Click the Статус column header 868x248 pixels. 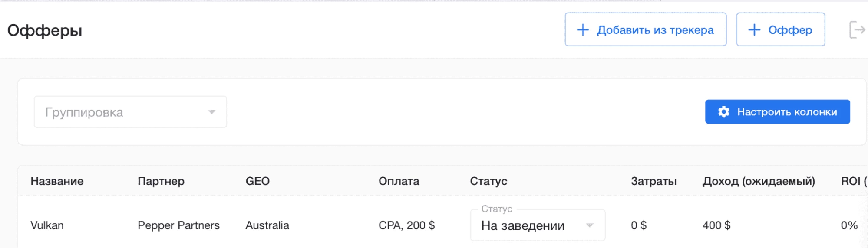[x=488, y=181]
